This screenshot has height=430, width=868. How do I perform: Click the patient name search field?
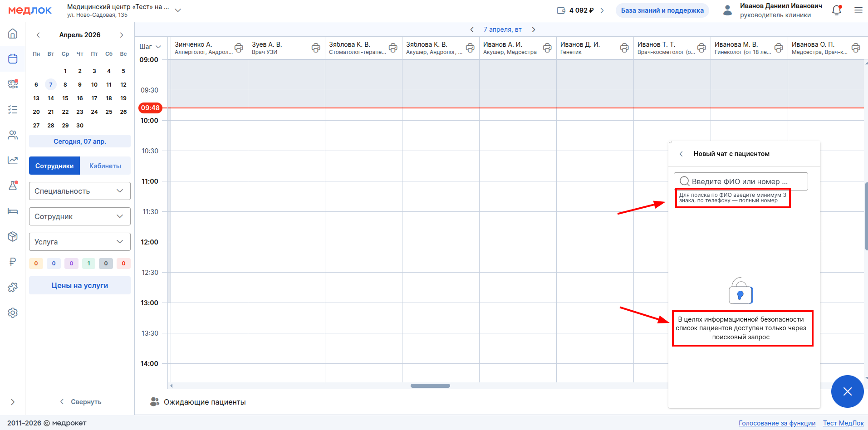click(740, 181)
